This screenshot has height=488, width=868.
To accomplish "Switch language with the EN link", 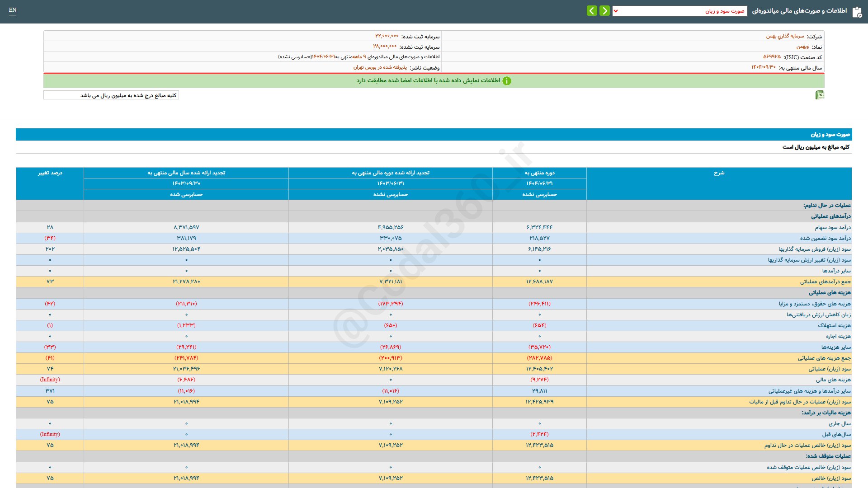I will pyautogui.click(x=13, y=10).
